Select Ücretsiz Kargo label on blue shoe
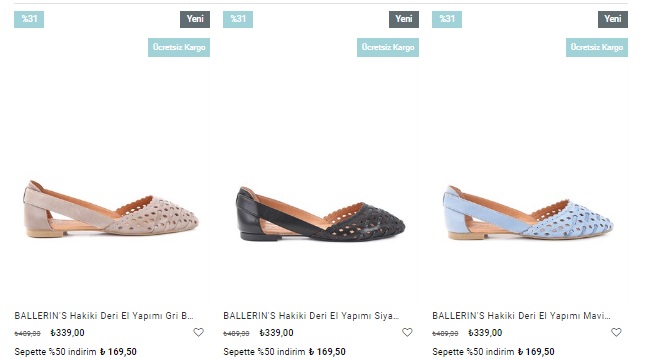The height and width of the screenshot is (360, 659). click(x=597, y=47)
